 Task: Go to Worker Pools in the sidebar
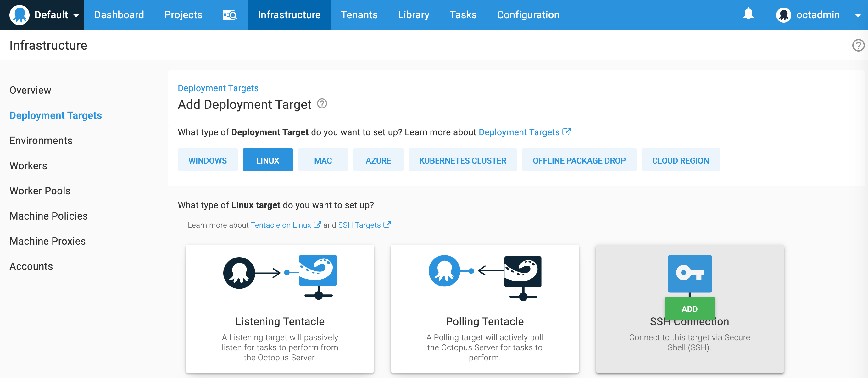(x=40, y=191)
